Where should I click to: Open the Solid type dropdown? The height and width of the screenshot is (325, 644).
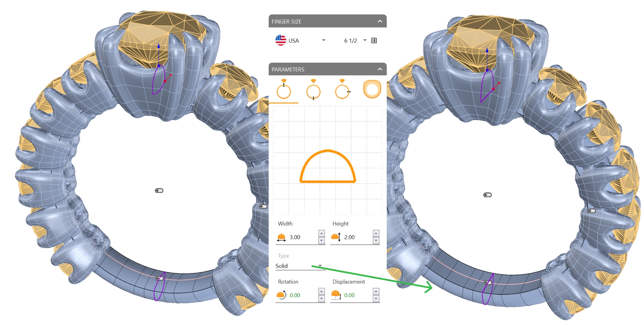pyautogui.click(x=320, y=266)
